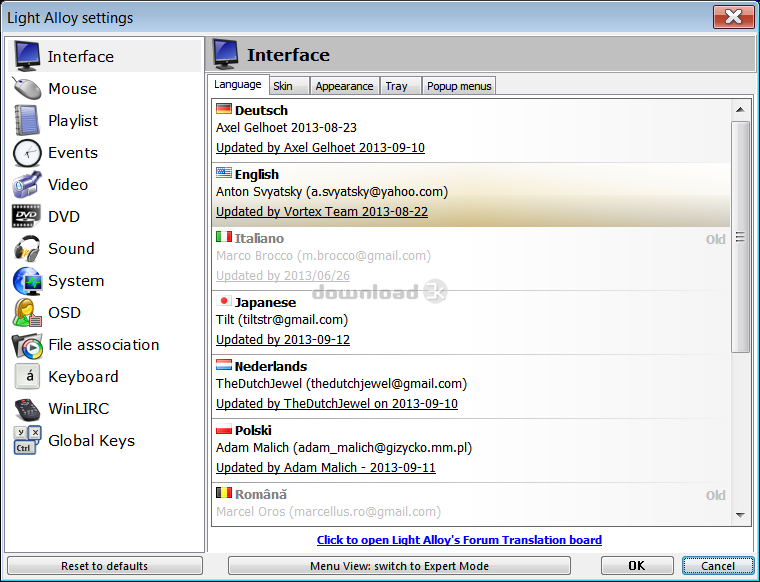Switch to the Tray tab
760x582 pixels.
(400, 86)
